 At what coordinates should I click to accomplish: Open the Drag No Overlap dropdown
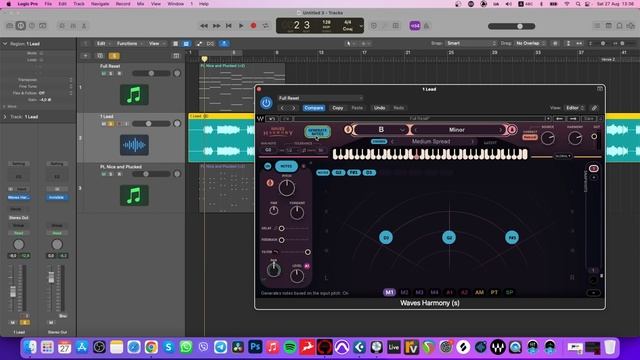click(530, 43)
